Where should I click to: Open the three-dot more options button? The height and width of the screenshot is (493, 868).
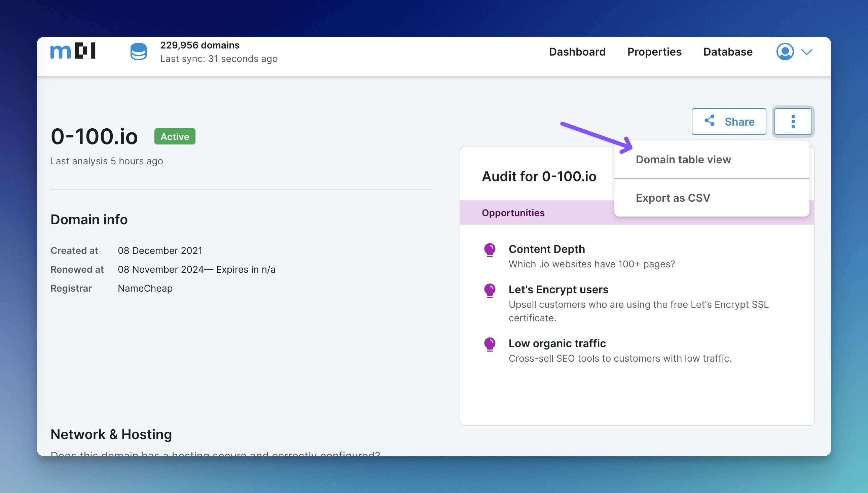click(793, 122)
